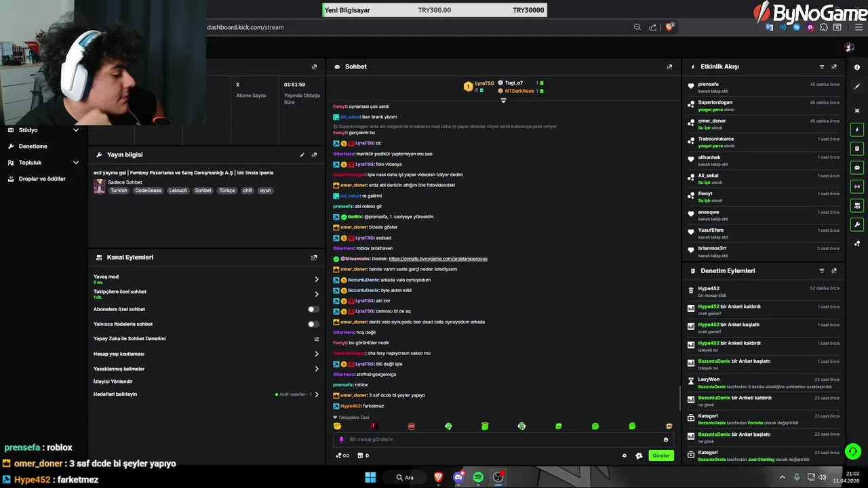Click the Lelouch stream tag
The width and height of the screenshot is (868, 488).
[x=178, y=190]
